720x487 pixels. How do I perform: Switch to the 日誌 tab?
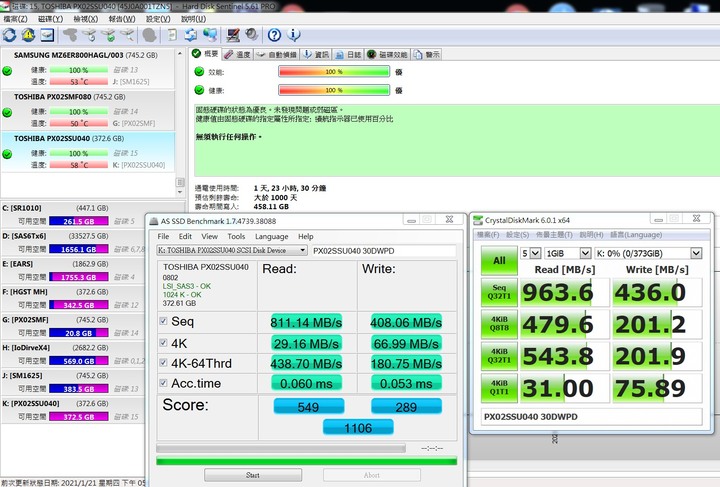click(348, 55)
